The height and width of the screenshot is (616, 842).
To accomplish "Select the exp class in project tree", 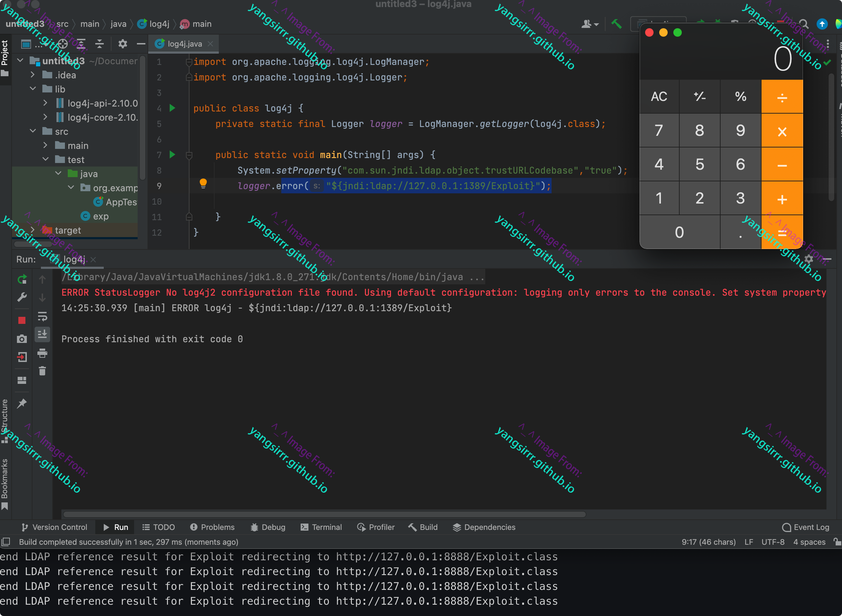I will 100,216.
